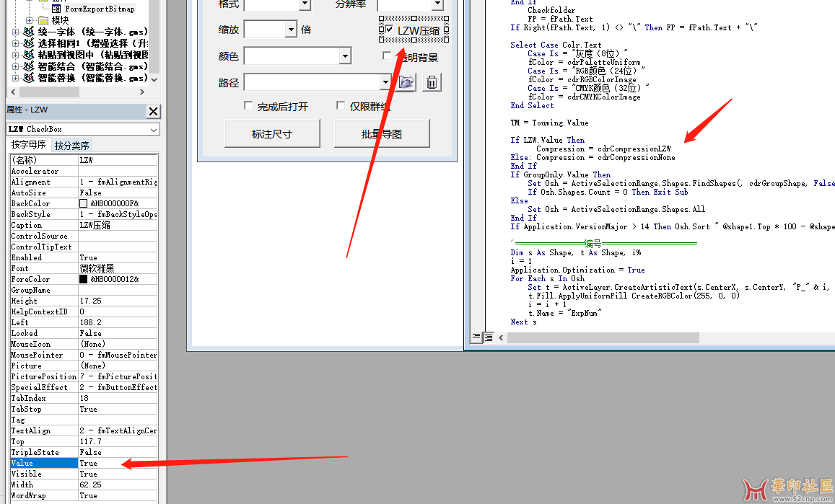The height and width of the screenshot is (504, 835).
Task: Toggle the LZW压缩 checkbox
Action: pos(389,30)
